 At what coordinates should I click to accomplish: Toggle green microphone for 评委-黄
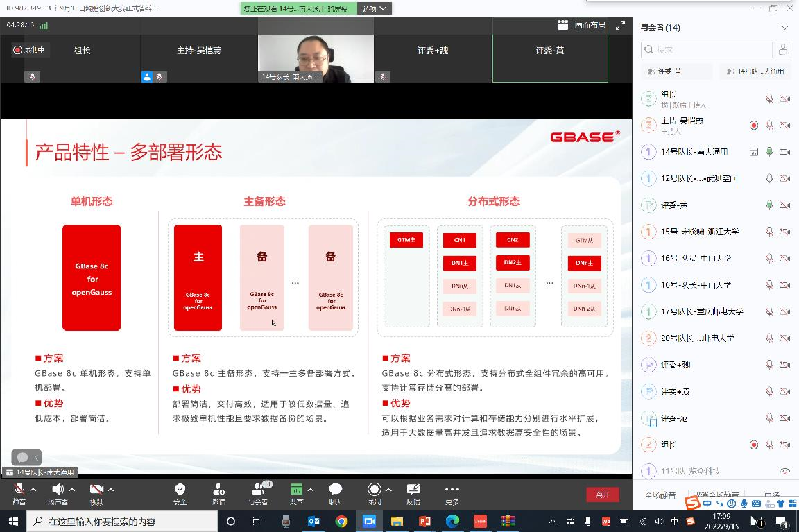769,205
